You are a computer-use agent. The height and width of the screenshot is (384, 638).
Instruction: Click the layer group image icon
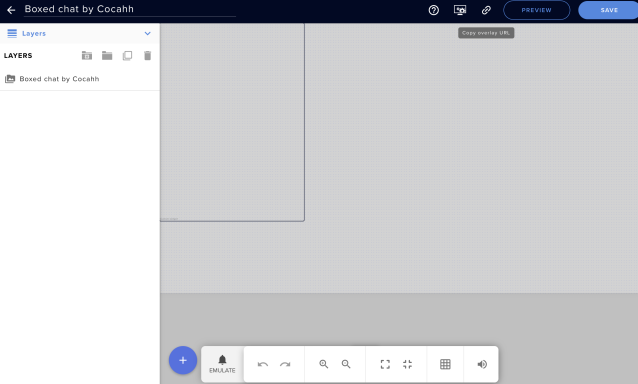point(10,79)
